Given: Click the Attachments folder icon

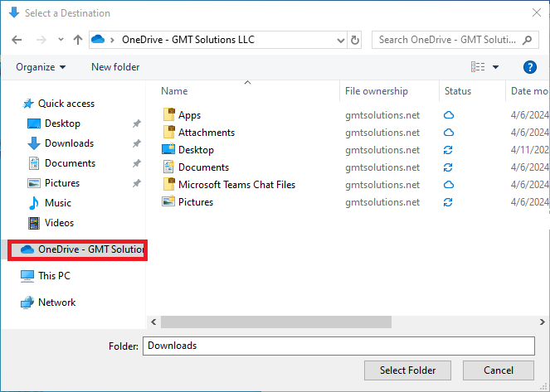Looking at the screenshot, I should tap(168, 132).
